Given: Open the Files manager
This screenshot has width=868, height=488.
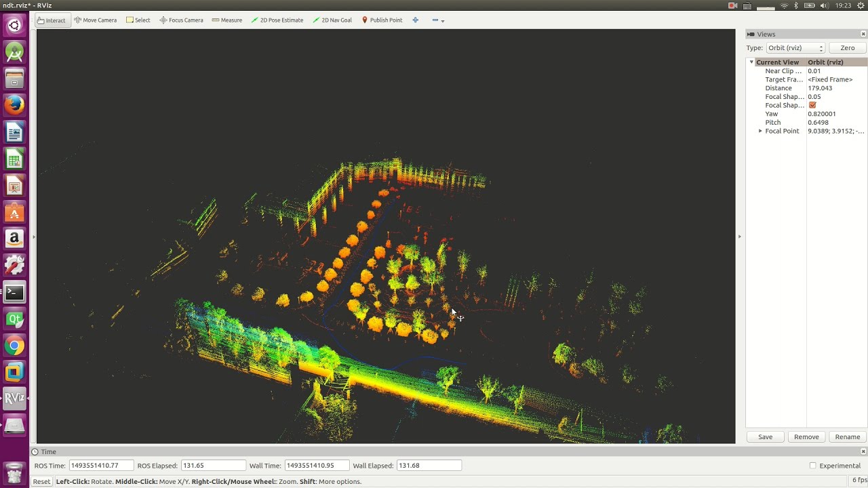Looking at the screenshot, I should point(14,79).
